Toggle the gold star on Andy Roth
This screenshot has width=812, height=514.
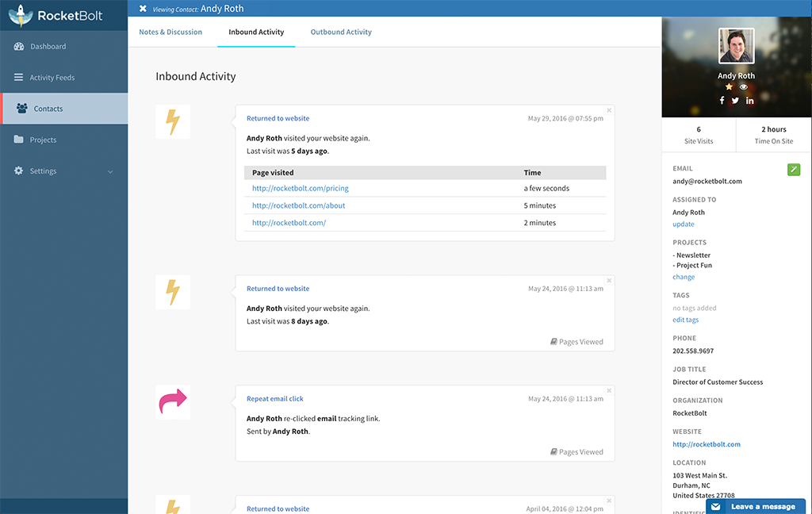pyautogui.click(x=730, y=86)
